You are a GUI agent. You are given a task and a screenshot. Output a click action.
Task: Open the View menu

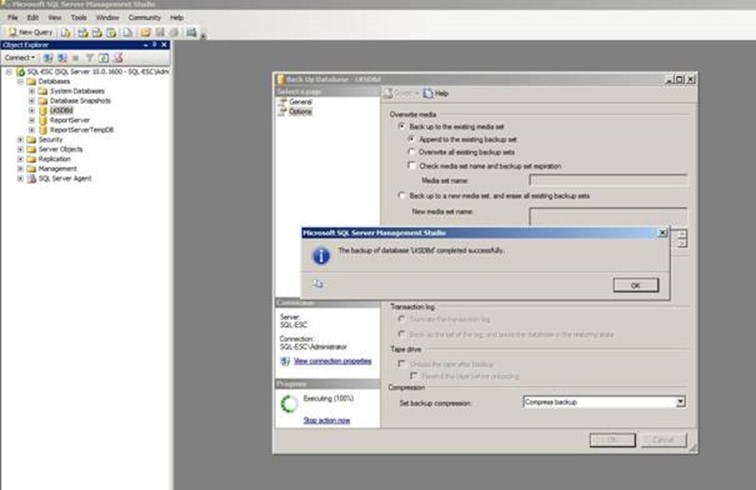54,17
